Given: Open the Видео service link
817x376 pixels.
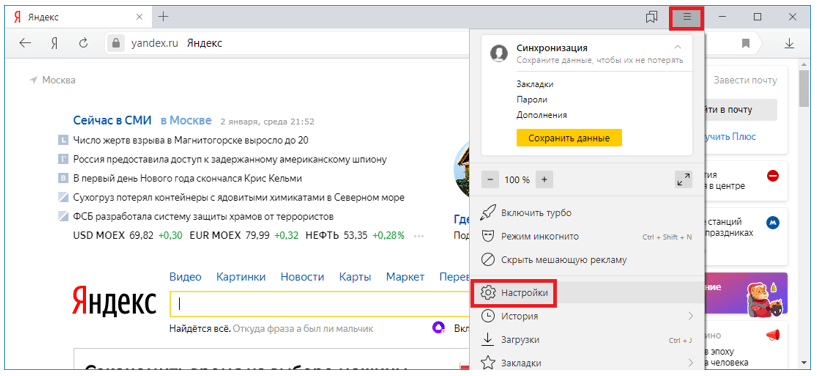Looking at the screenshot, I should point(185,277).
